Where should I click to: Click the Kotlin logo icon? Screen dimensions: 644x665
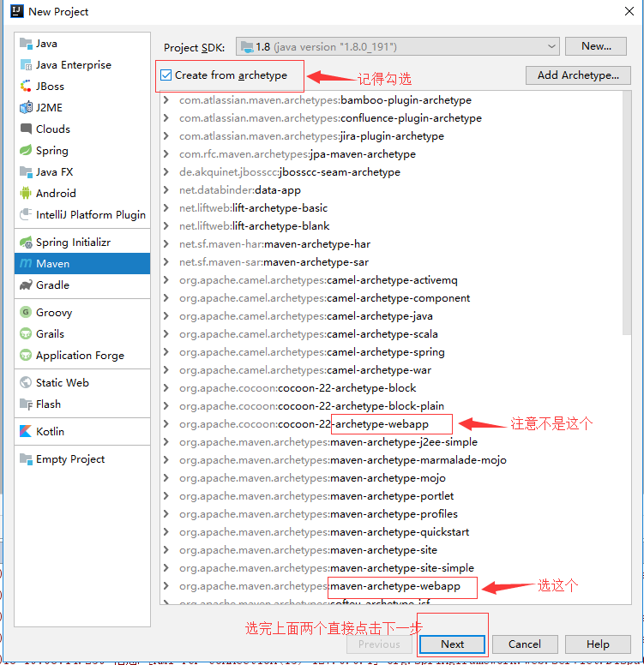point(26,431)
